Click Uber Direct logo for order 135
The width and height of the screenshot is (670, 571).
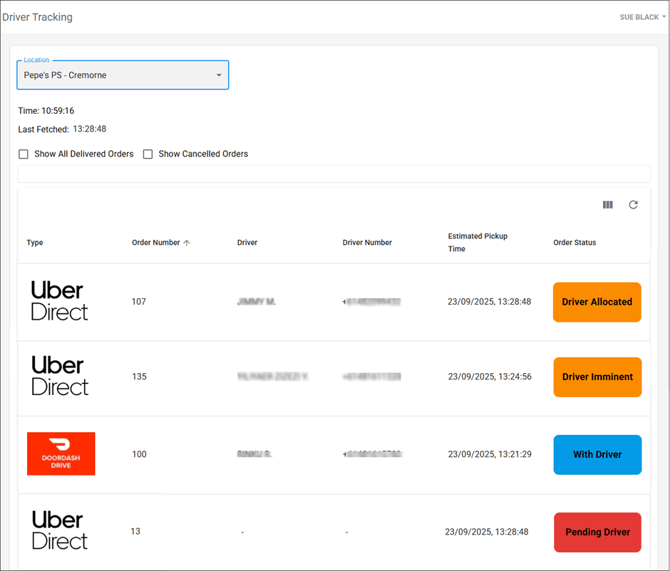pyautogui.click(x=60, y=377)
